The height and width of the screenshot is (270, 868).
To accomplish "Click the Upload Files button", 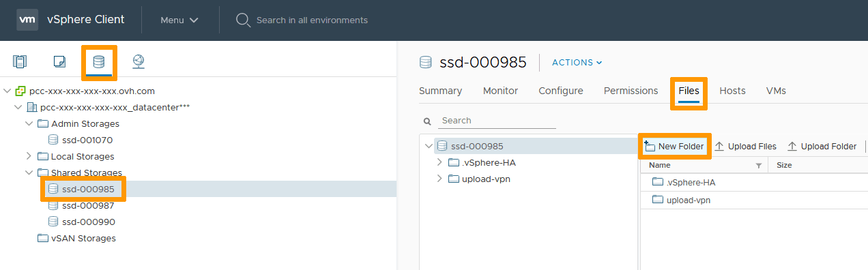I will pos(745,146).
